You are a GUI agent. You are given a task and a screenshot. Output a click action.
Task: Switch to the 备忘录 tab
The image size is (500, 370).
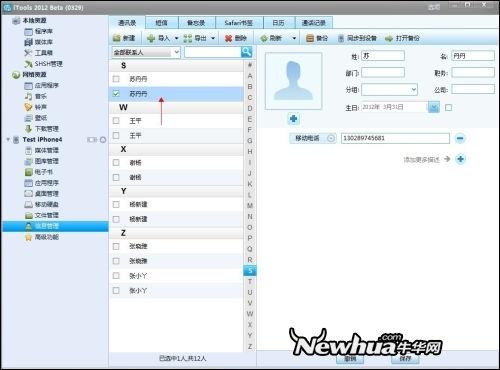click(x=196, y=23)
